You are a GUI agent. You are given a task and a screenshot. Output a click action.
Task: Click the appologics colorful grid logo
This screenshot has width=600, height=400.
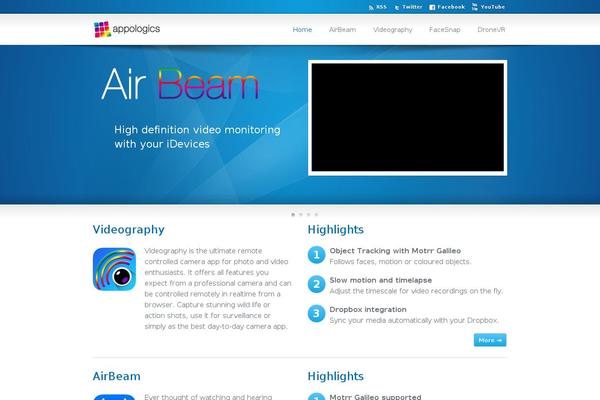[102, 29]
